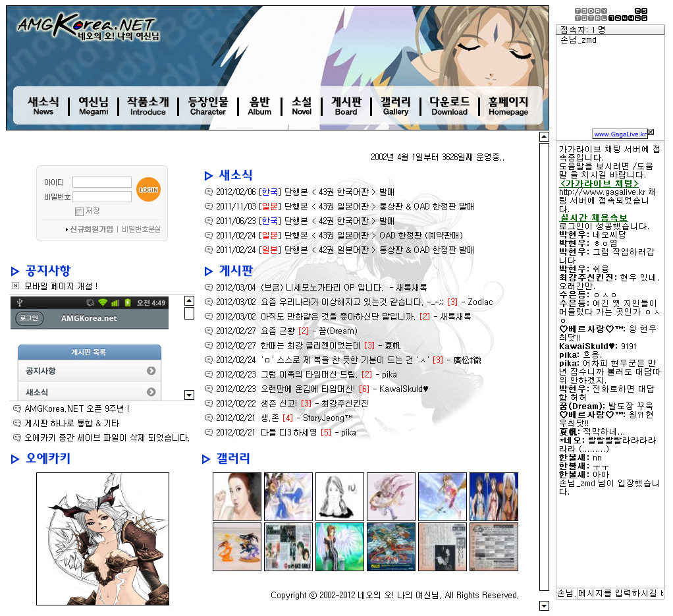Open the 작품소개 Introduce menu
Screen dimensions: 673x616
(148, 105)
